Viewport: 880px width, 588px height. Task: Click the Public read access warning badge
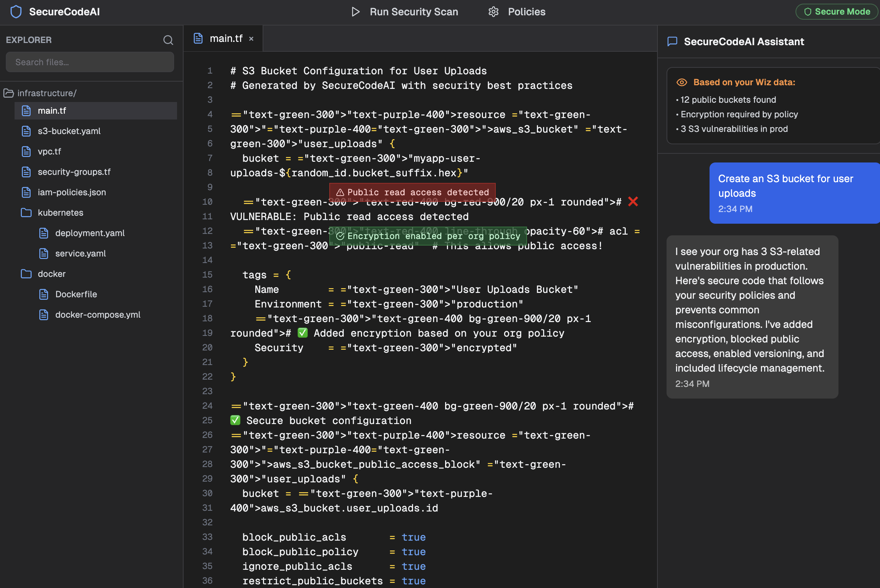tap(412, 192)
